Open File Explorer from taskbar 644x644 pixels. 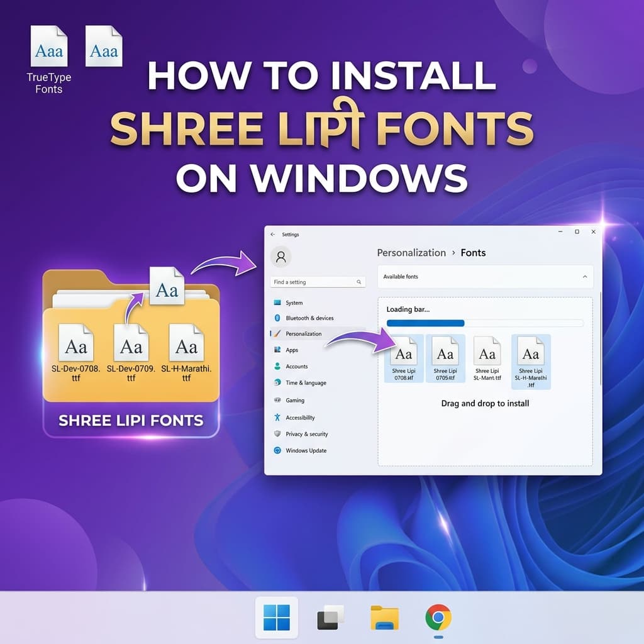pos(384,618)
